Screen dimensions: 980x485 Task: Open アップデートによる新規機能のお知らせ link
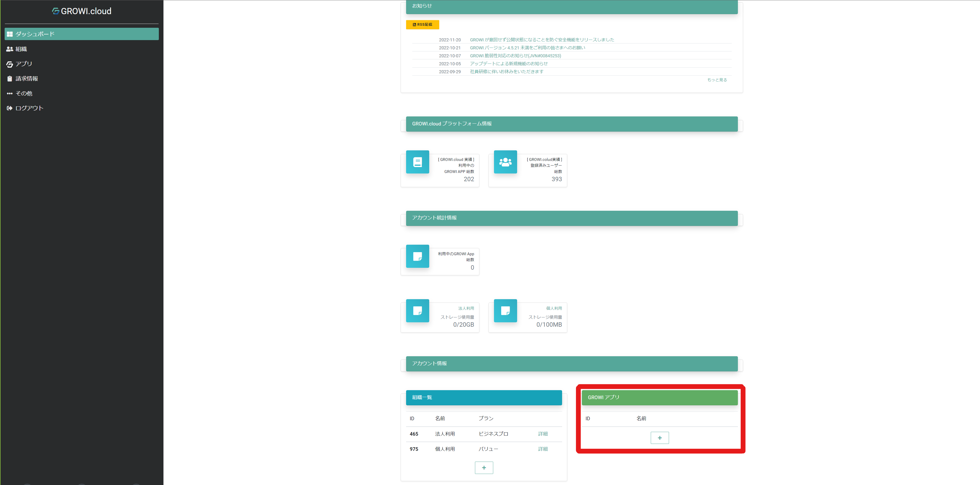tap(509, 64)
